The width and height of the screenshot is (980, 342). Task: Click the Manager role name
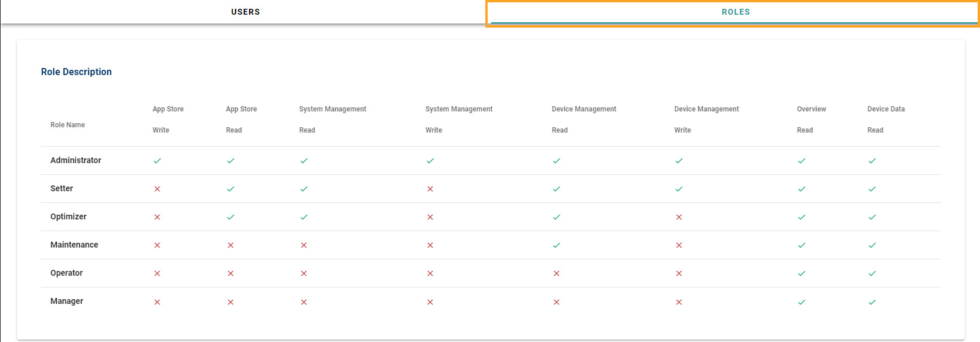click(67, 301)
